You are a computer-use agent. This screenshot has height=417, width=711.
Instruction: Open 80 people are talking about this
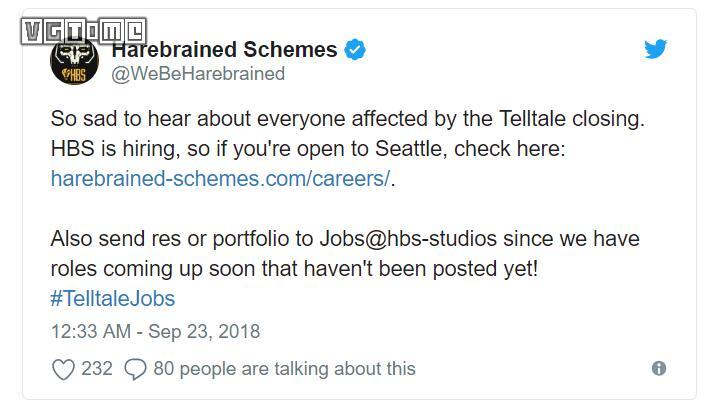click(284, 369)
